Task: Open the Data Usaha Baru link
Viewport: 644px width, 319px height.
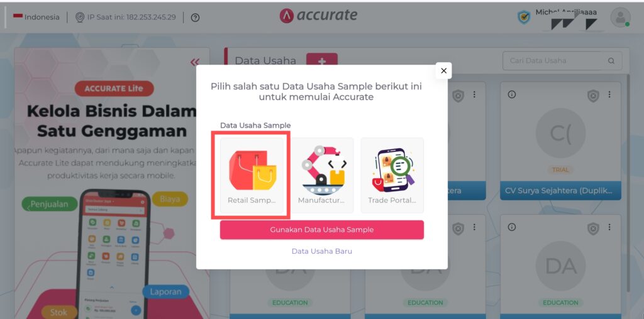Action: tap(321, 251)
